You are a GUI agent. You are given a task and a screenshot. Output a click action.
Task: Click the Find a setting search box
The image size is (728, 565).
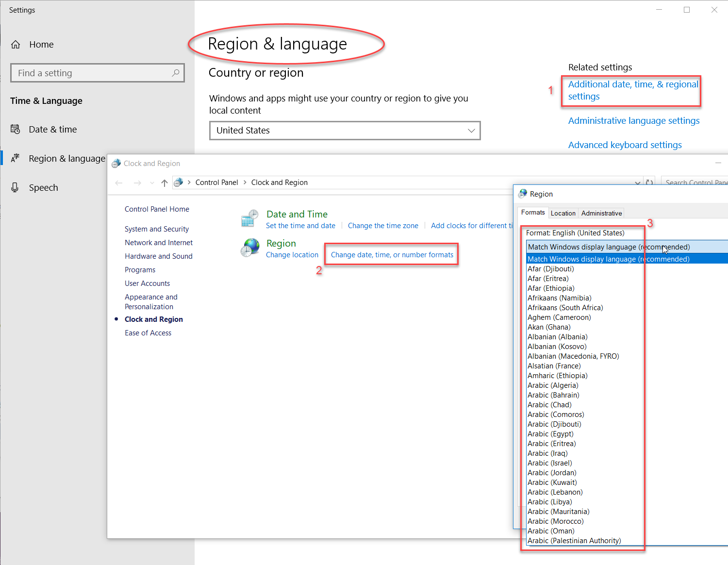(x=97, y=73)
